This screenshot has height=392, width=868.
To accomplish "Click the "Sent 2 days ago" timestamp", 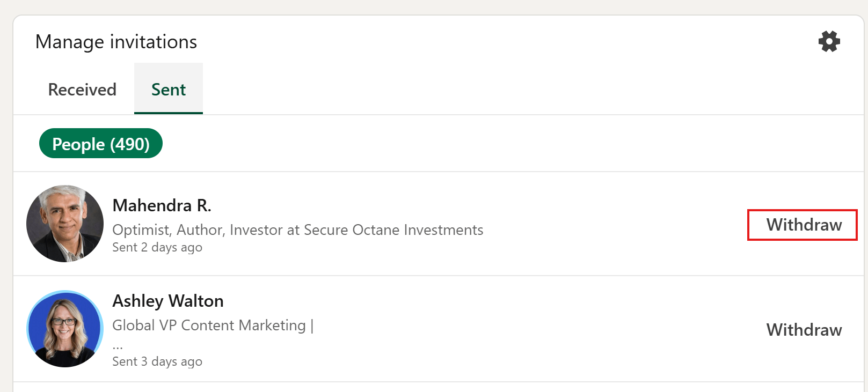I will pyautogui.click(x=157, y=247).
